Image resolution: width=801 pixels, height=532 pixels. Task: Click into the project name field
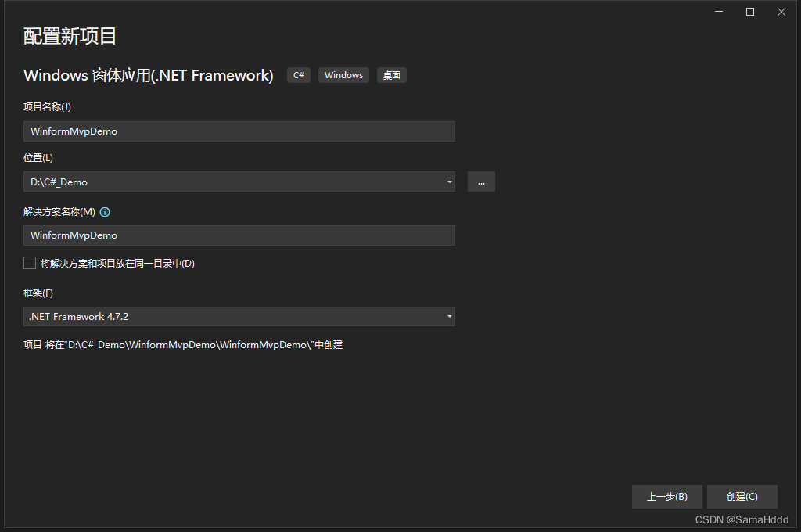coord(239,131)
